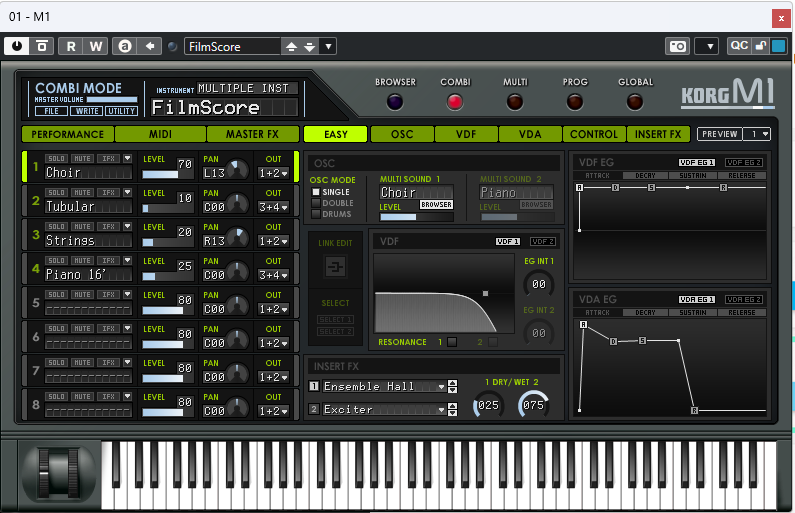Open the VDA tab
The height and width of the screenshot is (513, 795).
click(530, 134)
